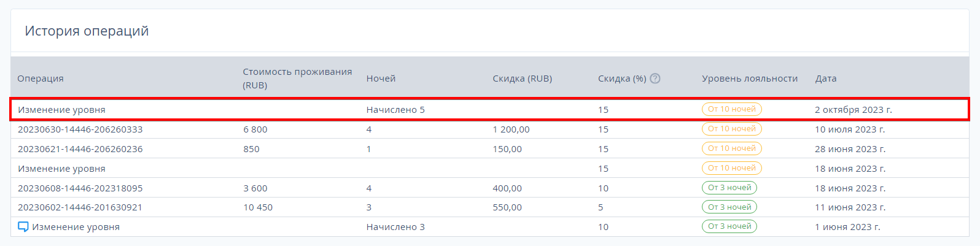Click the Стоимость проживания (RUB) column header
The height and width of the screenshot is (246, 980).
(297, 79)
